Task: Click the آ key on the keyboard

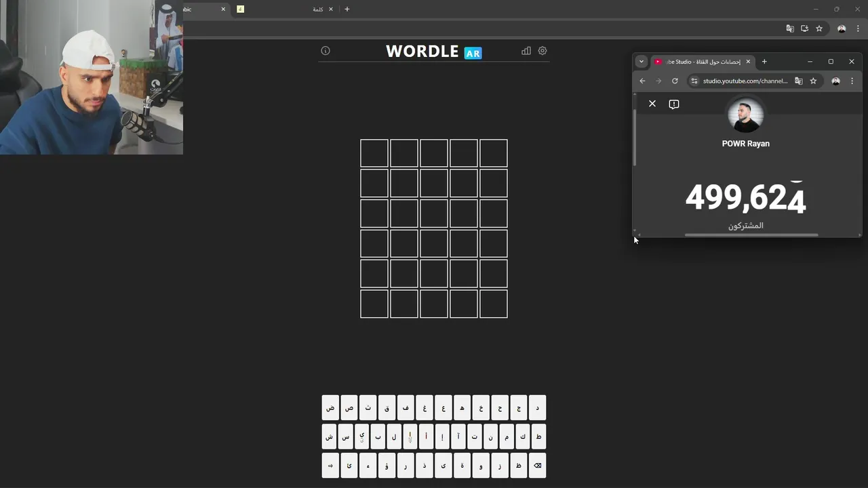Action: point(458,436)
